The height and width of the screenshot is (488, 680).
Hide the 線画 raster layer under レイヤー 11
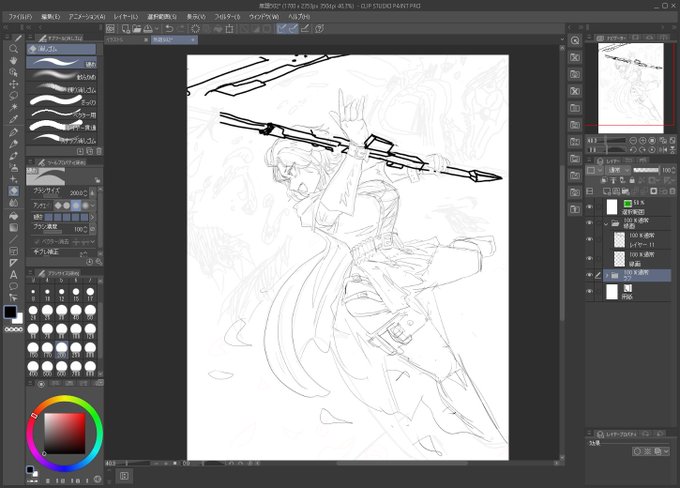pyautogui.click(x=589, y=259)
